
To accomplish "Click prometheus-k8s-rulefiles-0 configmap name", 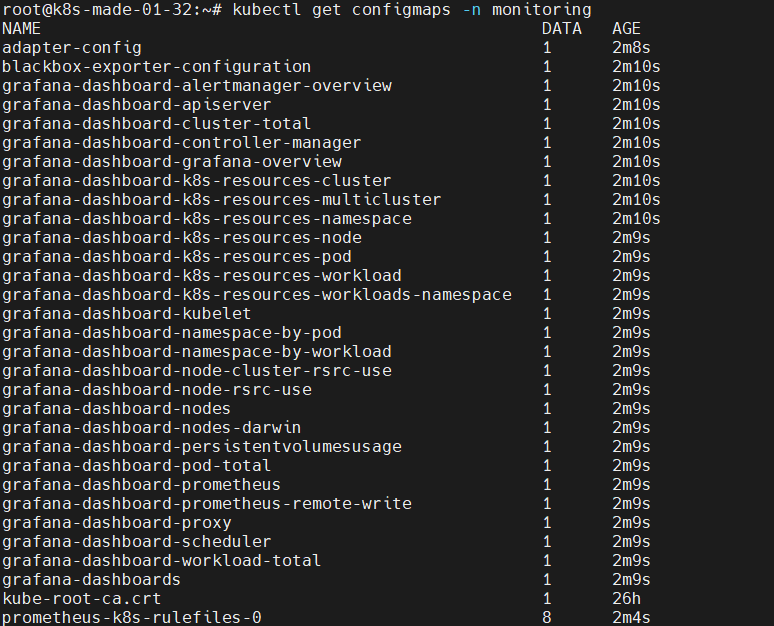I will coord(132,618).
